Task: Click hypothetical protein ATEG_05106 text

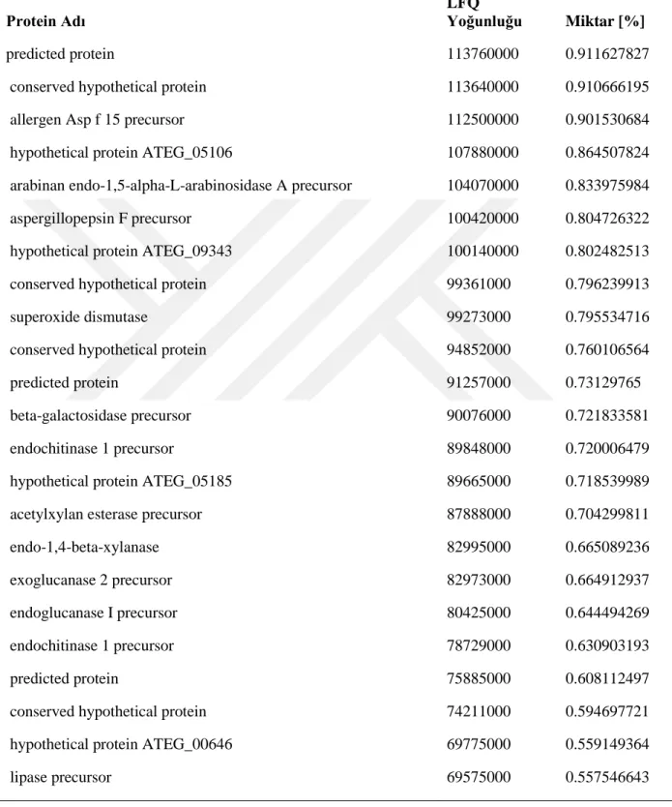Action: 121,153
